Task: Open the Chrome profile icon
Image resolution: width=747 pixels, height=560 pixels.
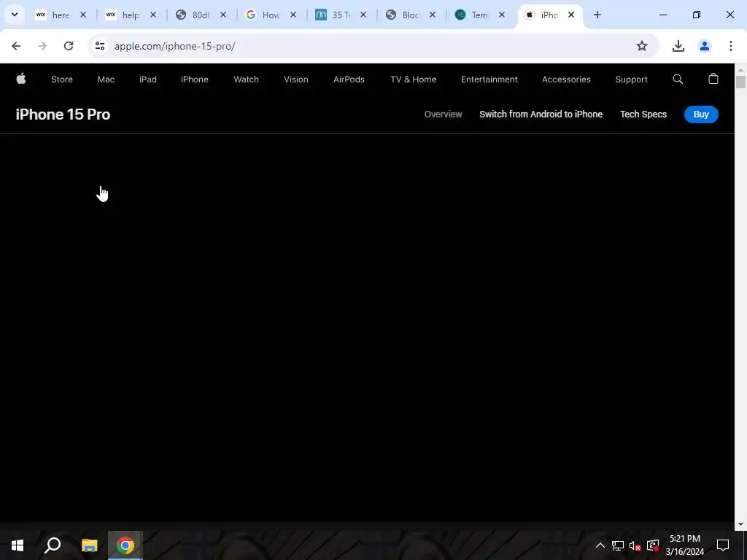Action: 704,46
